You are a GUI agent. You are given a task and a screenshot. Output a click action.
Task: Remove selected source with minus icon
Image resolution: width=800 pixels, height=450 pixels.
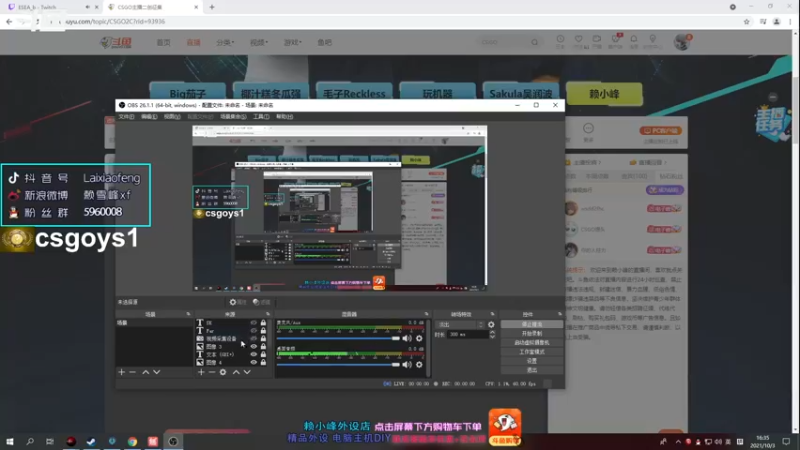212,372
